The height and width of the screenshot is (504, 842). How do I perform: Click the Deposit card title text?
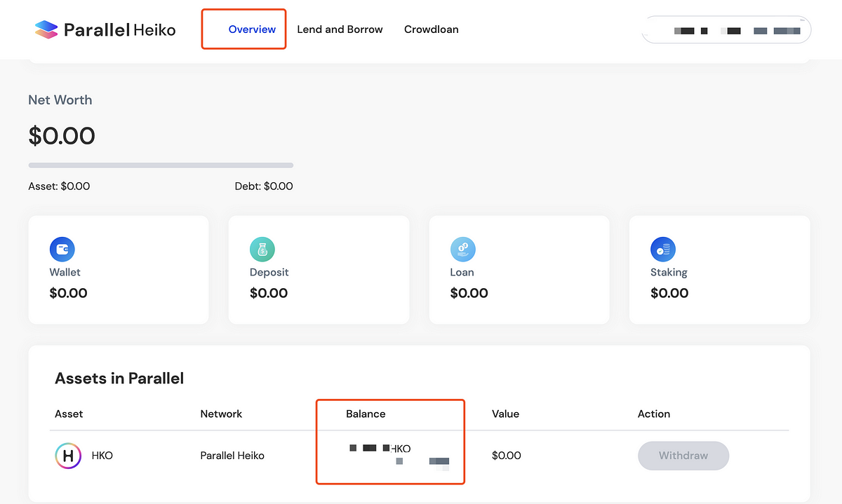[269, 272]
